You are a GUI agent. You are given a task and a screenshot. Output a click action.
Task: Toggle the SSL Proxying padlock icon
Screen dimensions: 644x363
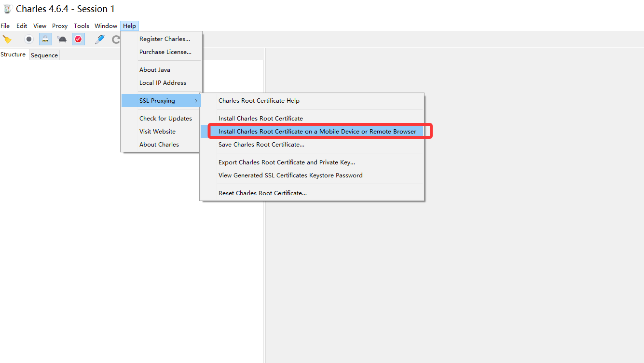tap(45, 40)
